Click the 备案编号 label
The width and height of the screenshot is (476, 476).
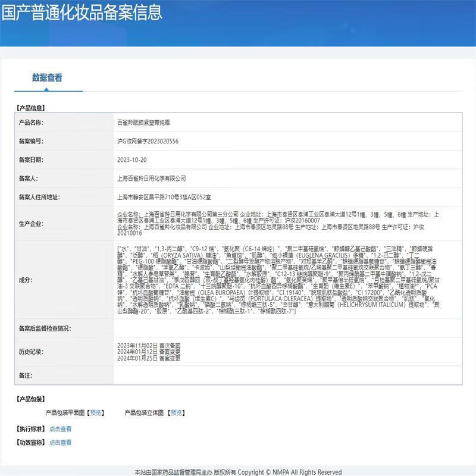[x=31, y=141]
